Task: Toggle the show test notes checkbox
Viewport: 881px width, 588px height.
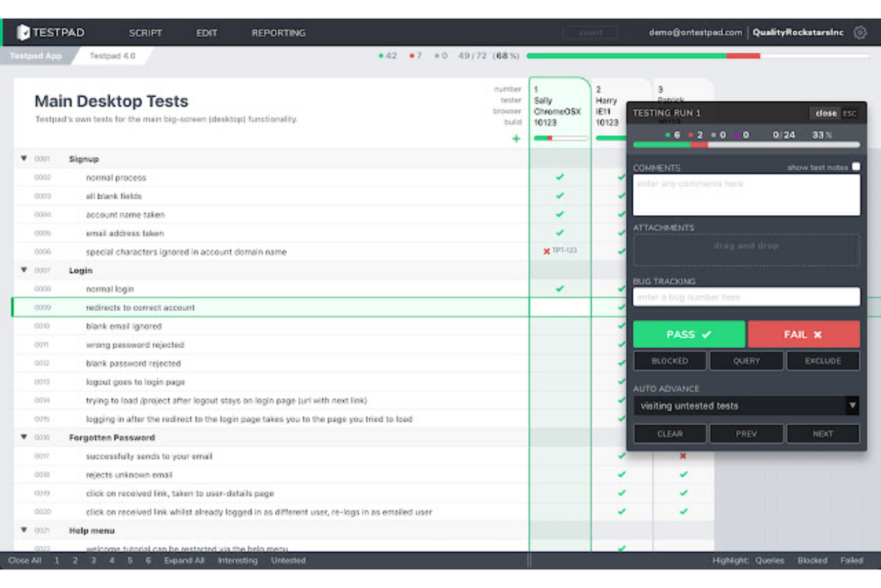Action: tap(856, 167)
